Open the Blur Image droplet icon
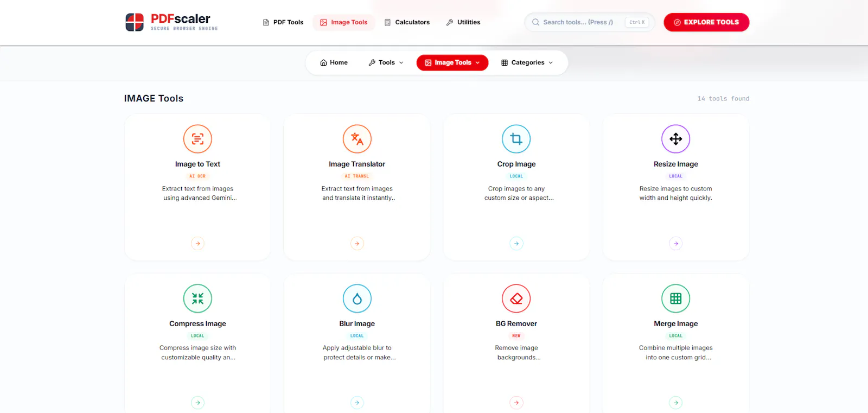This screenshot has height=413, width=868. click(x=357, y=298)
